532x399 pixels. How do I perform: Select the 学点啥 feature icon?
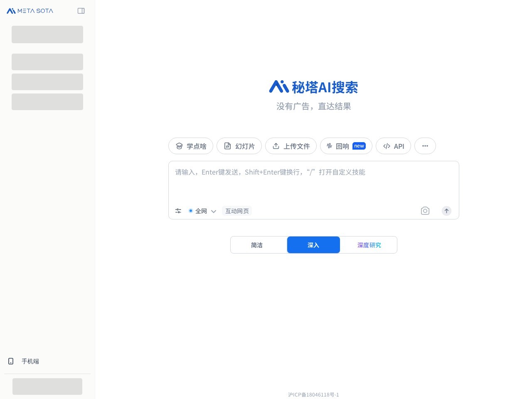coord(179,146)
